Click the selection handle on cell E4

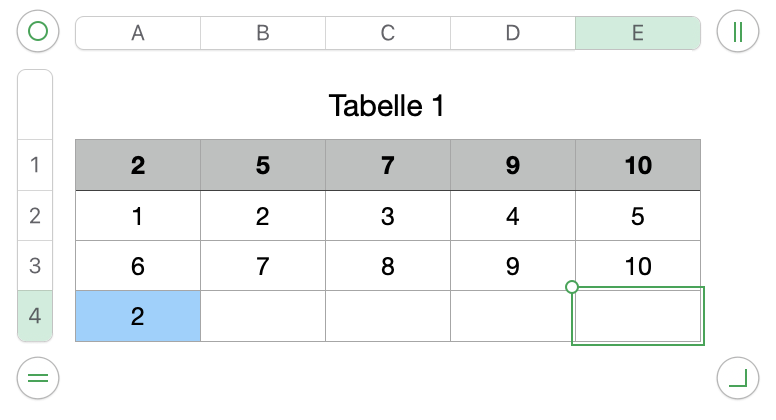pos(572,287)
